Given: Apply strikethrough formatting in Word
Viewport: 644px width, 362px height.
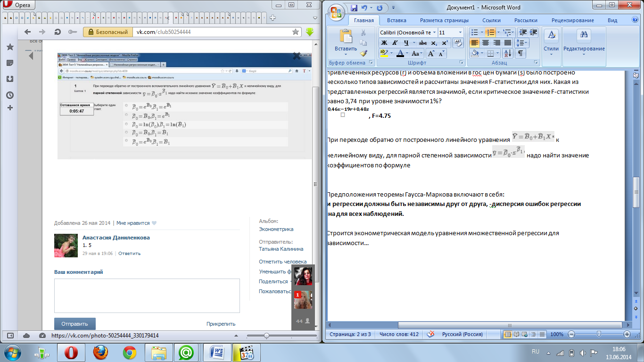Looking at the screenshot, I should [x=423, y=43].
